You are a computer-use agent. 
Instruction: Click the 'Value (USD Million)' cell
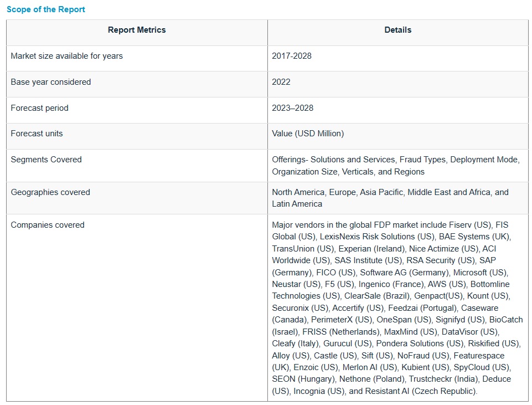(x=308, y=134)
